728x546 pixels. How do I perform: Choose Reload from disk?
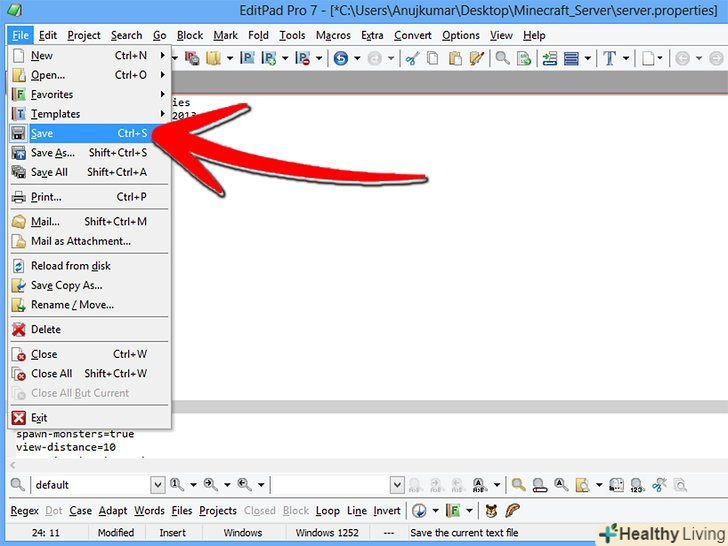click(90, 266)
